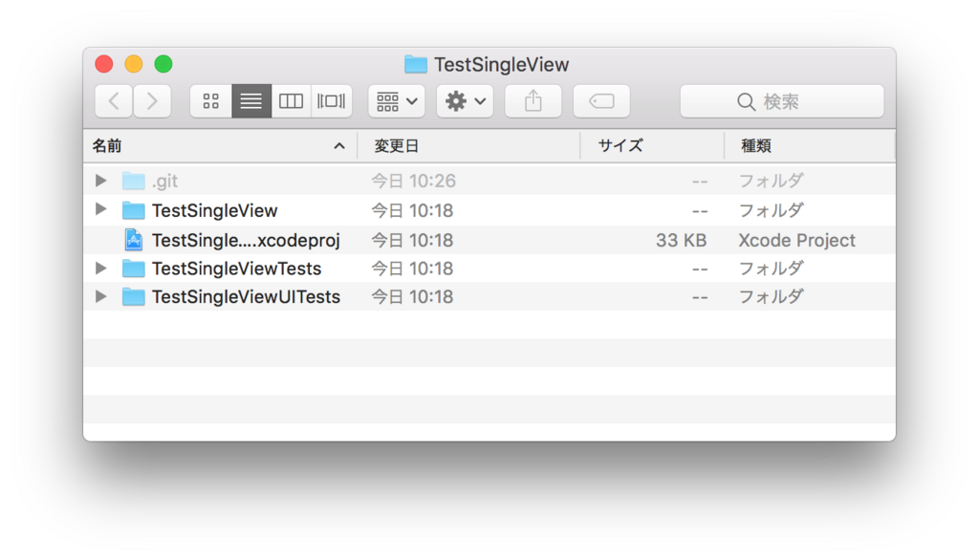Select the TestSingleViewTests name

coord(237,269)
